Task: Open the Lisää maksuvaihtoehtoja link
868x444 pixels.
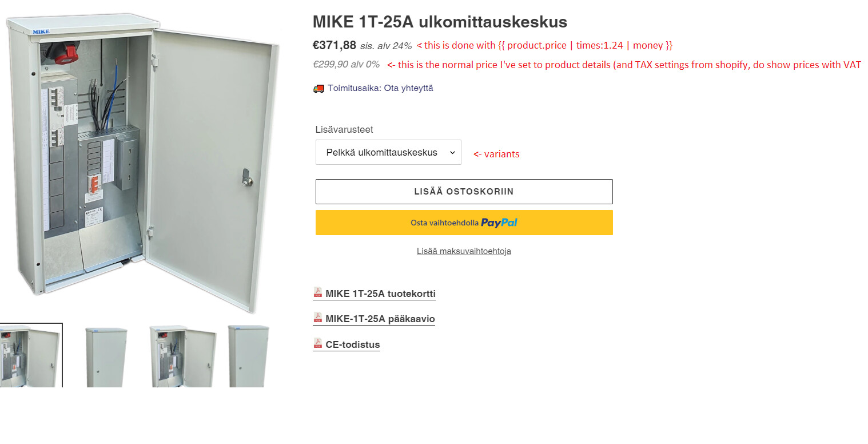Action: tap(464, 251)
